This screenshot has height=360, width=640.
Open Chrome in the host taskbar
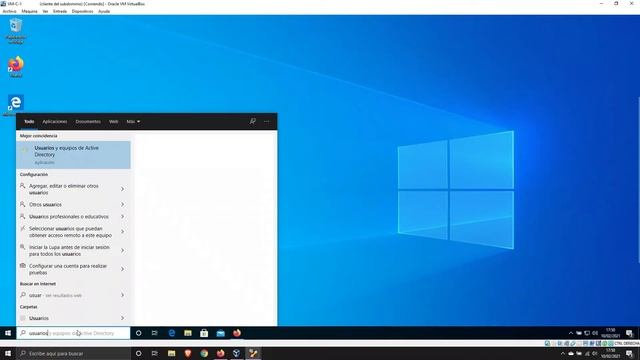(204, 353)
